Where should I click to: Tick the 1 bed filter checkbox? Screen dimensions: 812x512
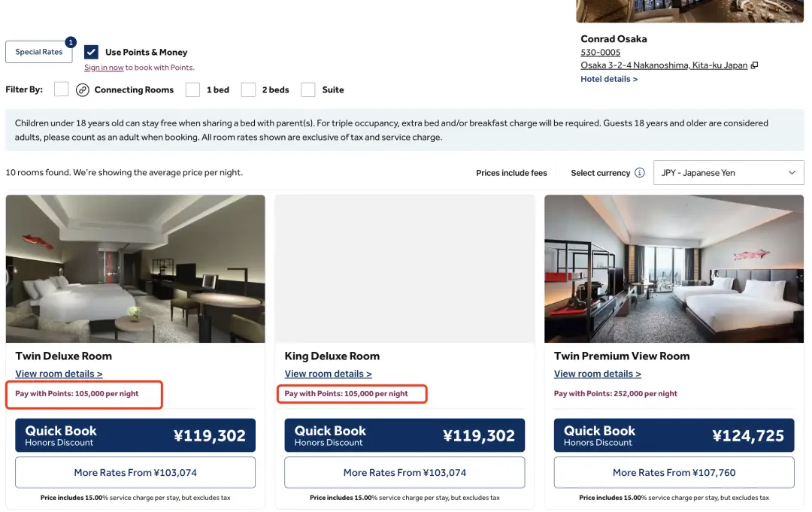[193, 90]
